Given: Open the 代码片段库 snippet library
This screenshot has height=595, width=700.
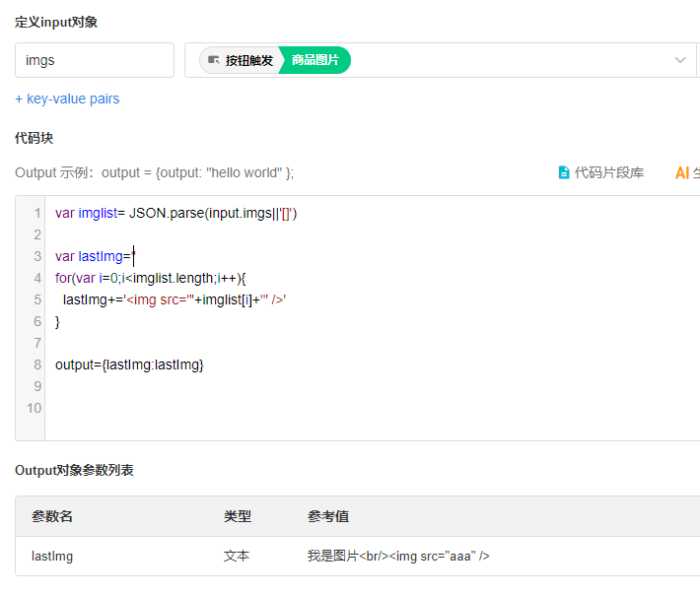Looking at the screenshot, I should click(600, 172).
